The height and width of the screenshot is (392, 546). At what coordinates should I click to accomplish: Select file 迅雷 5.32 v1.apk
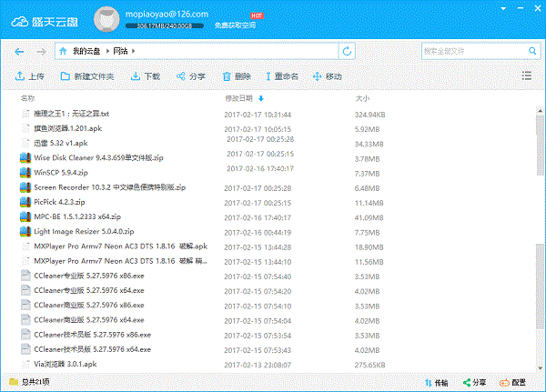click(x=61, y=143)
